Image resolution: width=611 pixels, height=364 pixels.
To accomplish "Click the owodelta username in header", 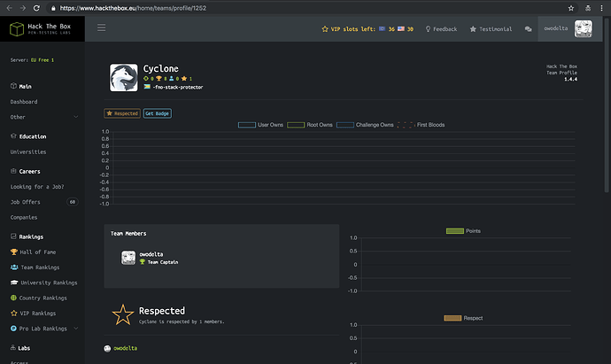I will tap(556, 28).
